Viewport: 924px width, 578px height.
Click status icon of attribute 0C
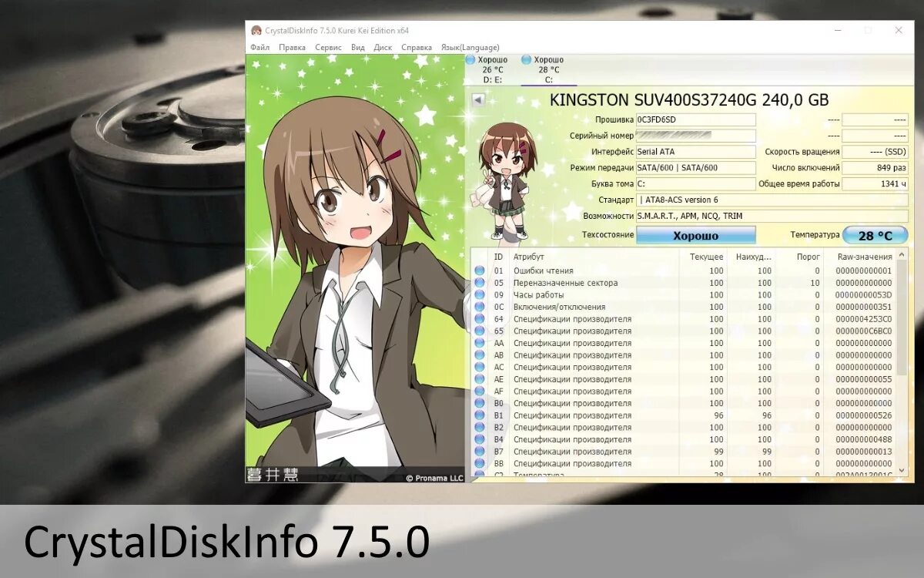480,307
